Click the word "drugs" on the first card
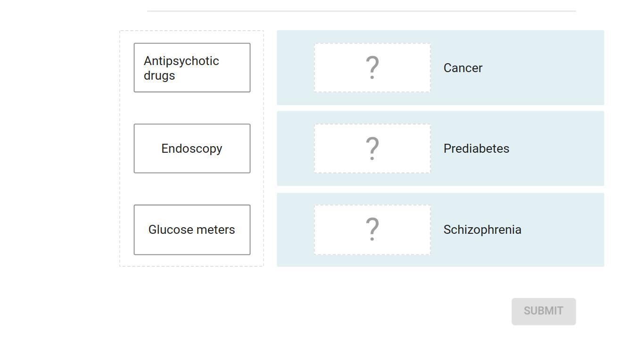644x362 pixels. (159, 75)
